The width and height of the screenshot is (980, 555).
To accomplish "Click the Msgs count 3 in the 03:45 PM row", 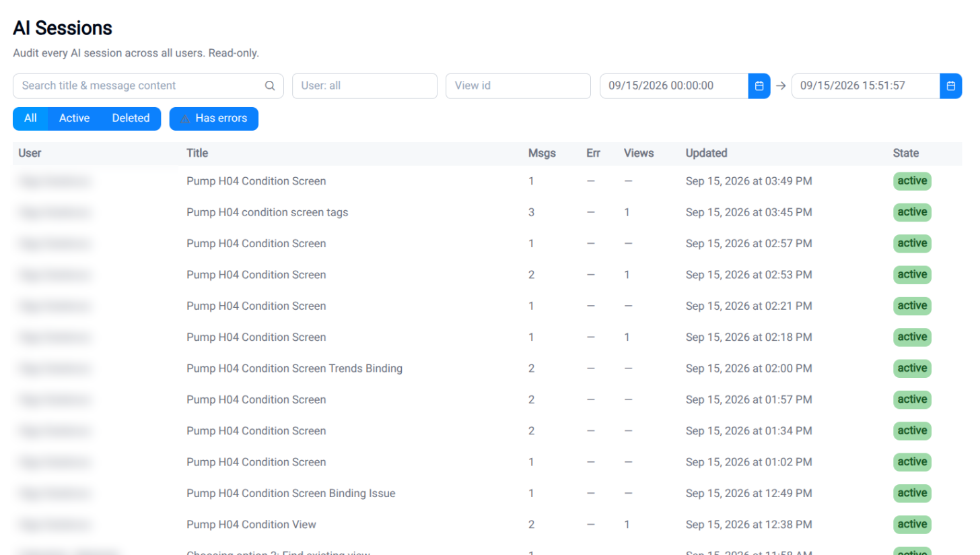I will pos(531,212).
